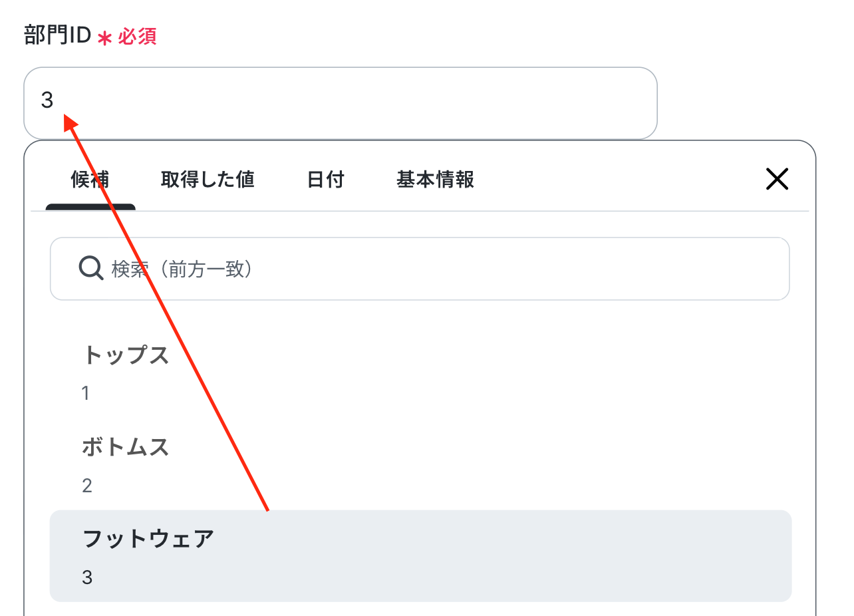Image resolution: width=854 pixels, height=616 pixels.
Task: Click the entered value 3 in the 部門ID field
Action: click(x=47, y=100)
